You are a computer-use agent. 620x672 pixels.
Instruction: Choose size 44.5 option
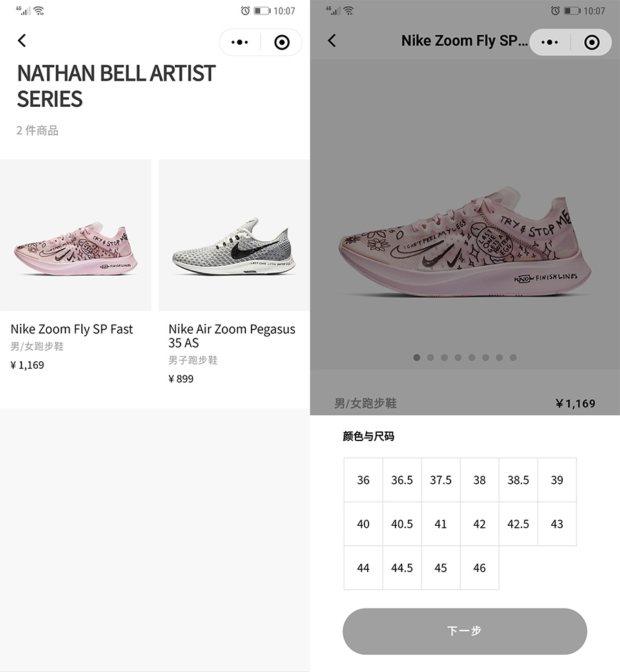pyautogui.click(x=402, y=568)
